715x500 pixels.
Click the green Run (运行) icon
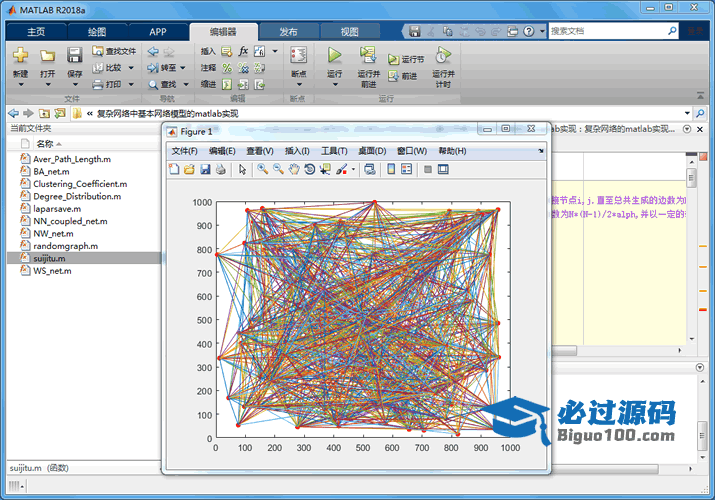[334, 55]
